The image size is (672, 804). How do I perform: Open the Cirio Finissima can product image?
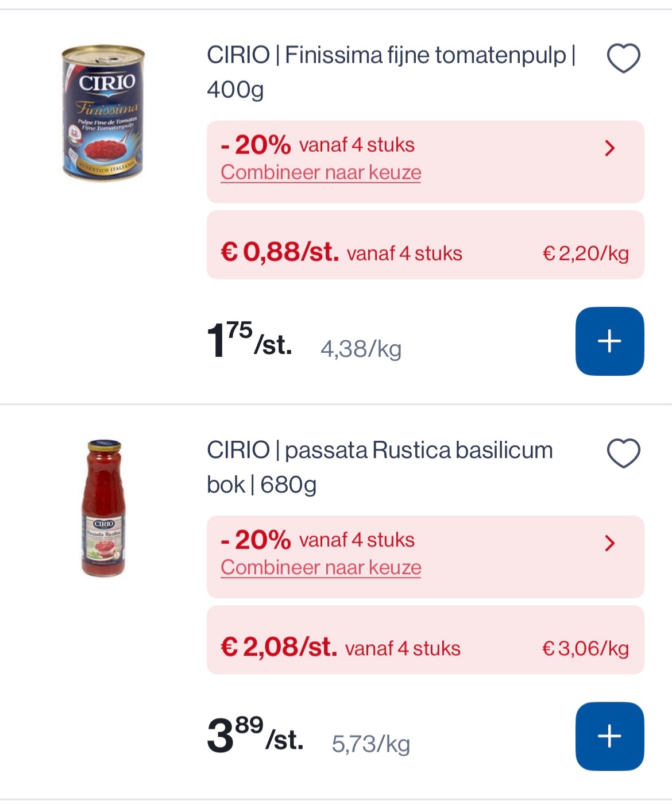click(103, 113)
